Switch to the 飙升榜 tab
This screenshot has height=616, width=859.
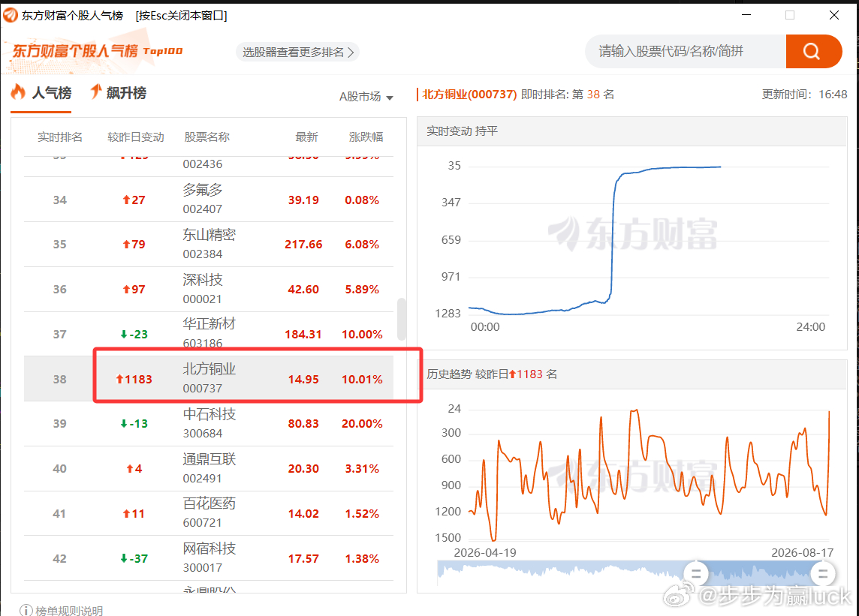118,93
